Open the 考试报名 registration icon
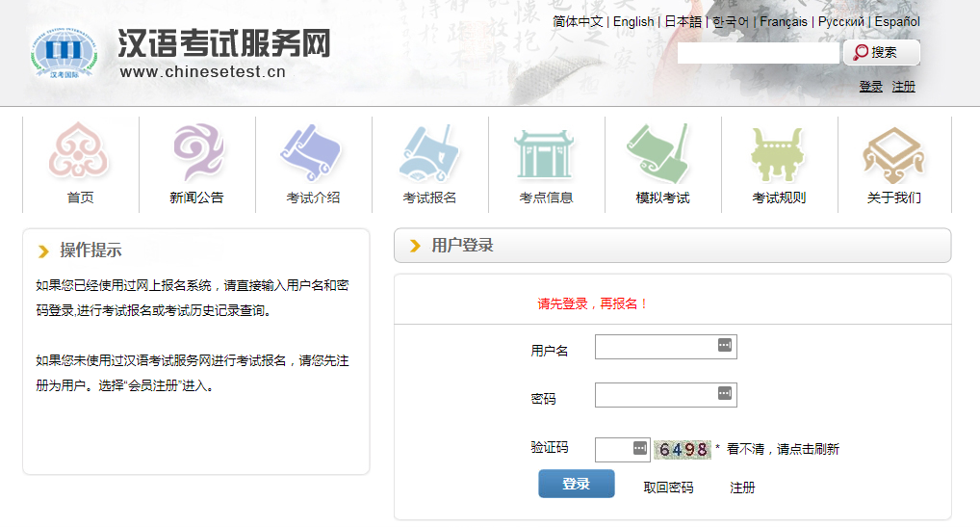The image size is (980, 527). pyautogui.click(x=429, y=152)
